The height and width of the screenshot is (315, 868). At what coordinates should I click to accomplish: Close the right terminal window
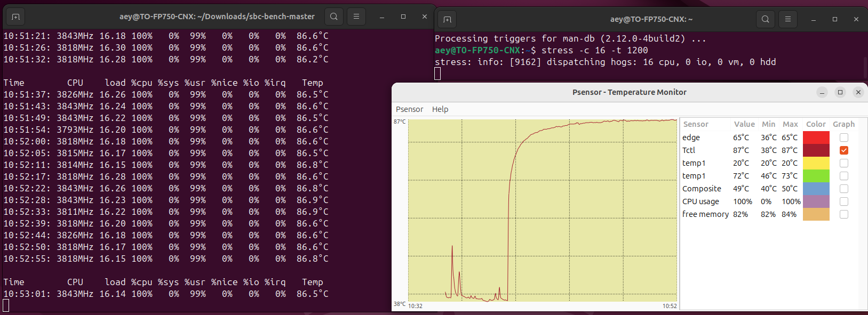click(856, 19)
